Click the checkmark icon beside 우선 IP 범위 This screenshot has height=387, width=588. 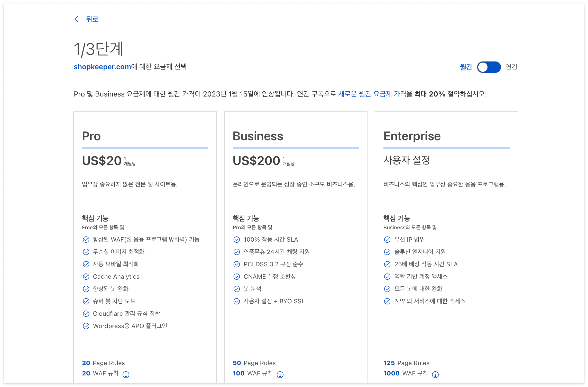(x=387, y=240)
